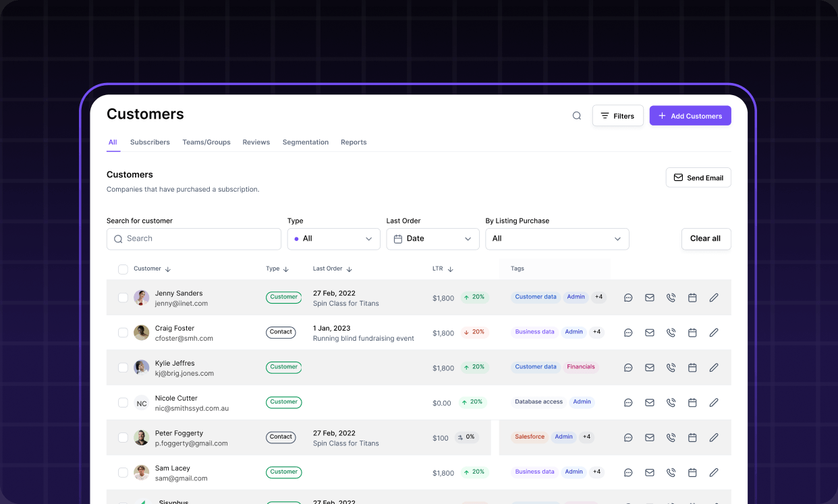838x504 pixels.
Task: Open the Last Order Date dropdown
Action: click(432, 239)
